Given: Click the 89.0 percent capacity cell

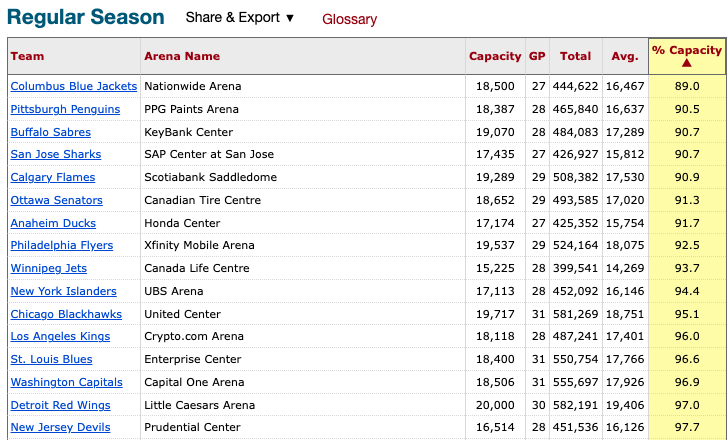Looking at the screenshot, I should click(x=687, y=86).
